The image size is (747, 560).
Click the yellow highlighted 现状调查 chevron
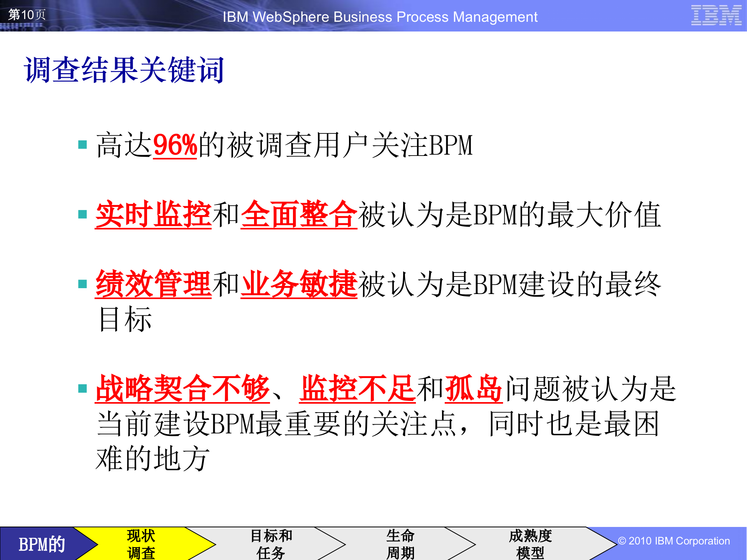pyautogui.click(x=140, y=542)
